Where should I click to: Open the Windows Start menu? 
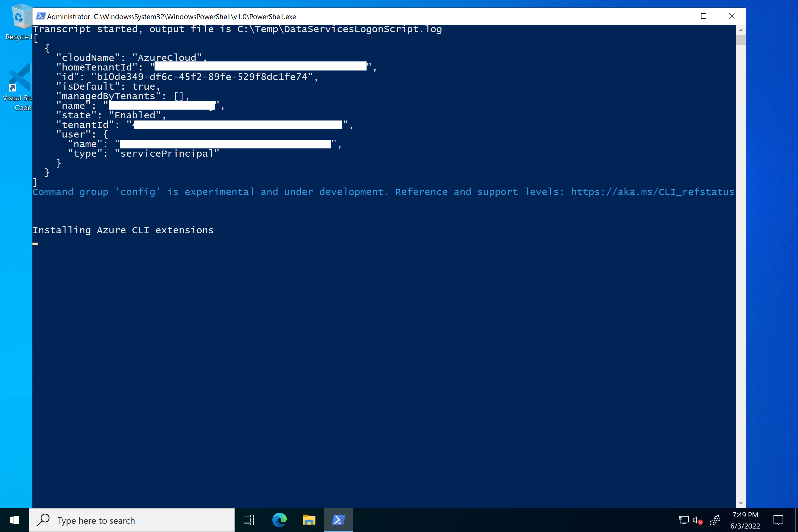click(x=14, y=520)
